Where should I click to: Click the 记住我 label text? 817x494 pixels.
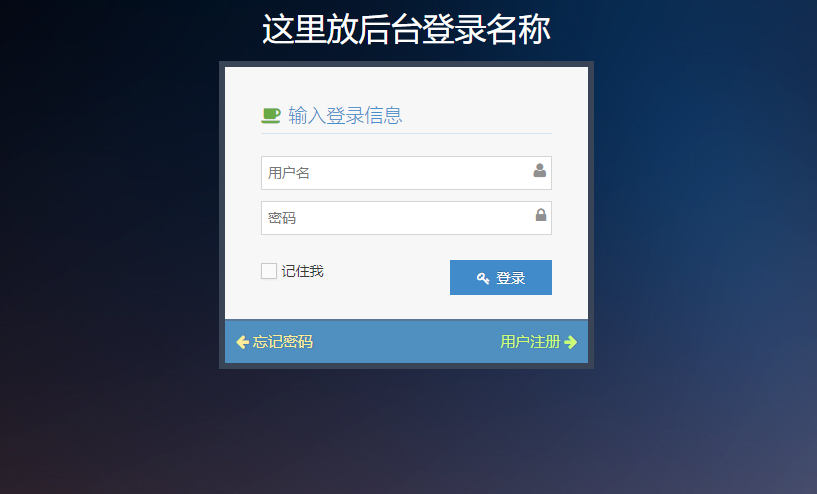(x=303, y=271)
